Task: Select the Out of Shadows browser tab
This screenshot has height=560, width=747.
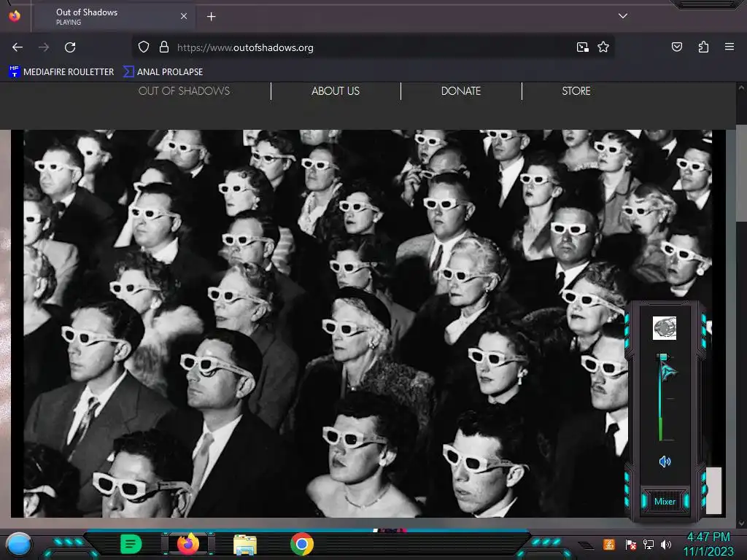Action: (x=113, y=16)
